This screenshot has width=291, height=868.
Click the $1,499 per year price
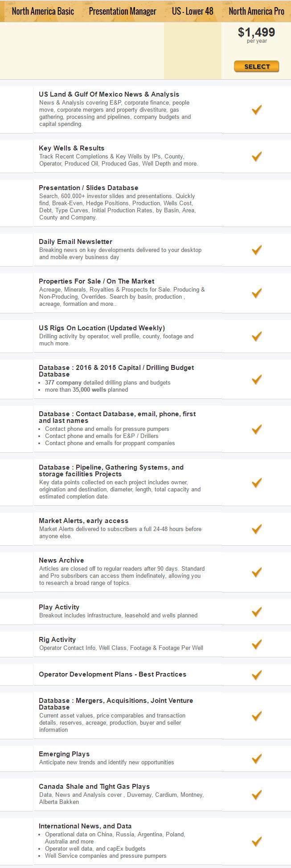pos(257,35)
